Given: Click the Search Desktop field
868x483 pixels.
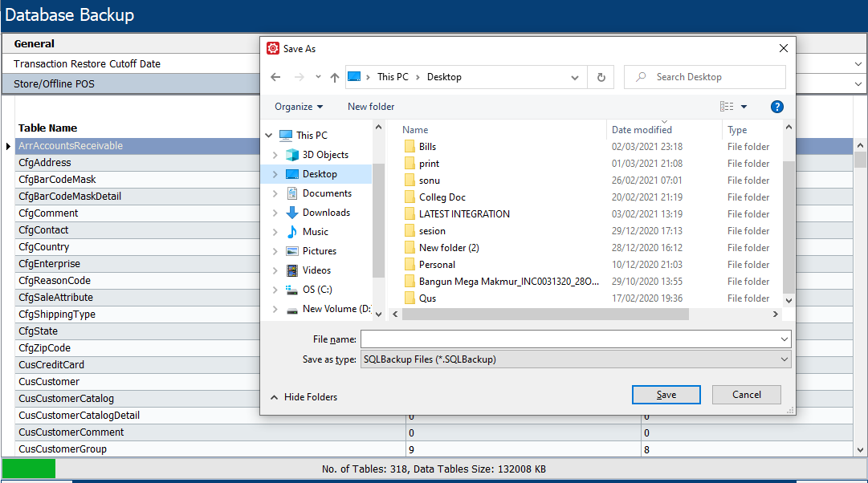Looking at the screenshot, I should [705, 77].
